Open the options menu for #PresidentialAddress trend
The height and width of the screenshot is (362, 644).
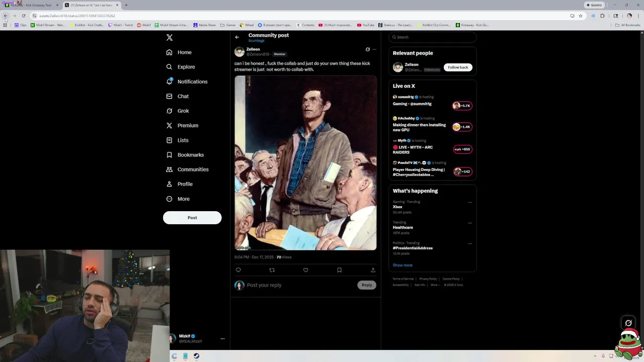[x=470, y=243]
